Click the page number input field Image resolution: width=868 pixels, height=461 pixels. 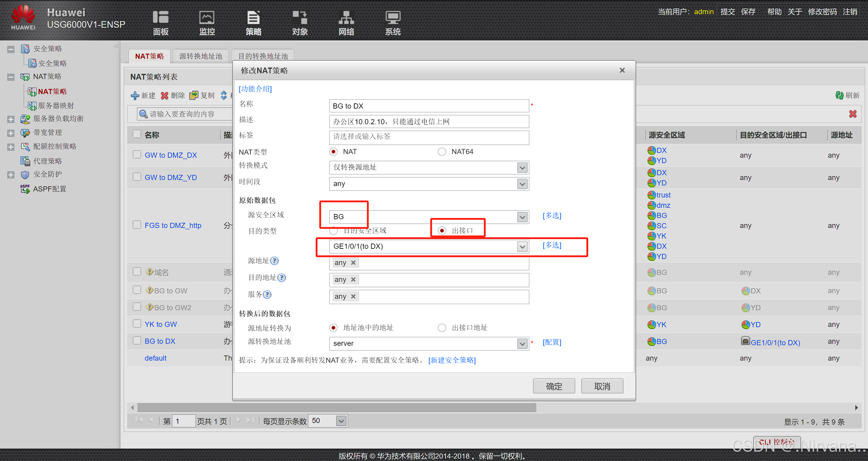[184, 421]
